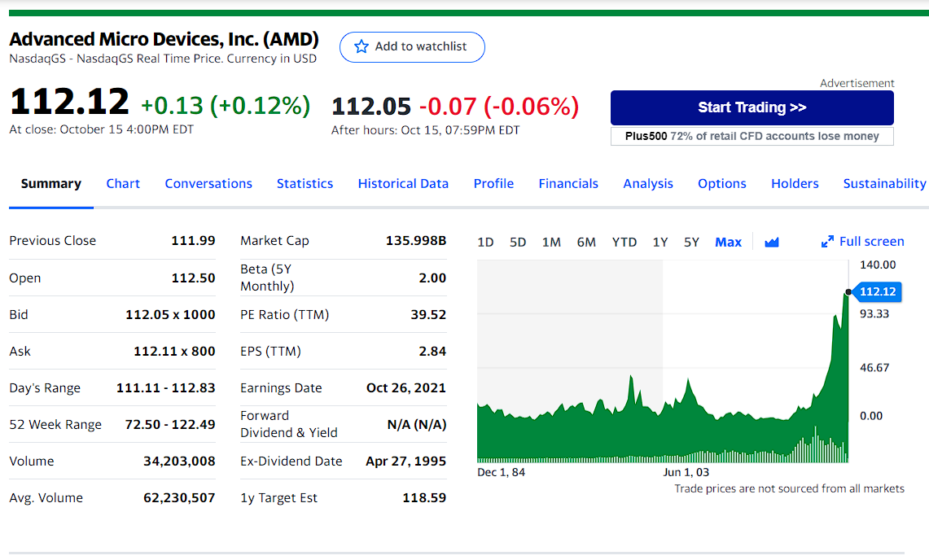View the Analysis tab
This screenshot has width=929, height=560.
point(648,184)
